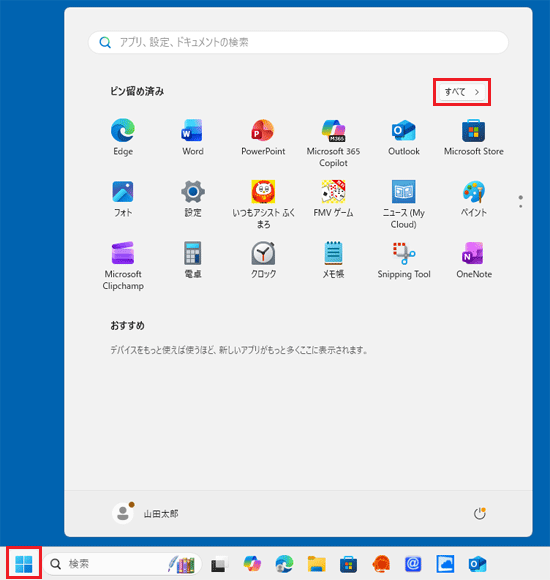Screen dimensions: 550x580
Task: Click the power button in Start menu
Action: (x=479, y=513)
